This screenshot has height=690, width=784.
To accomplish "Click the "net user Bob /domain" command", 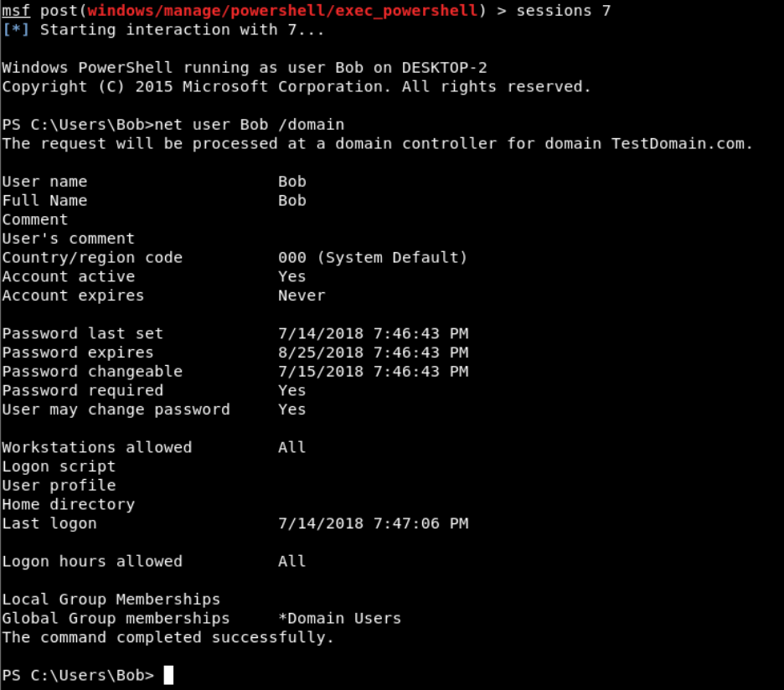I will (250, 125).
